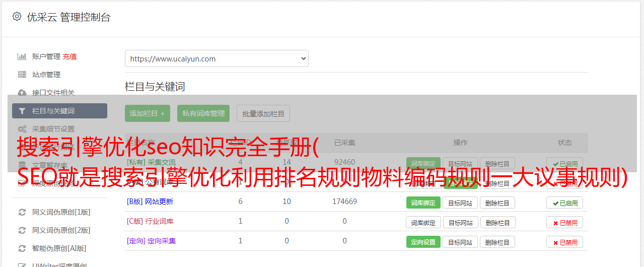Click the 已采集 column header
Viewport: 644px width, 267px height.
(x=345, y=143)
